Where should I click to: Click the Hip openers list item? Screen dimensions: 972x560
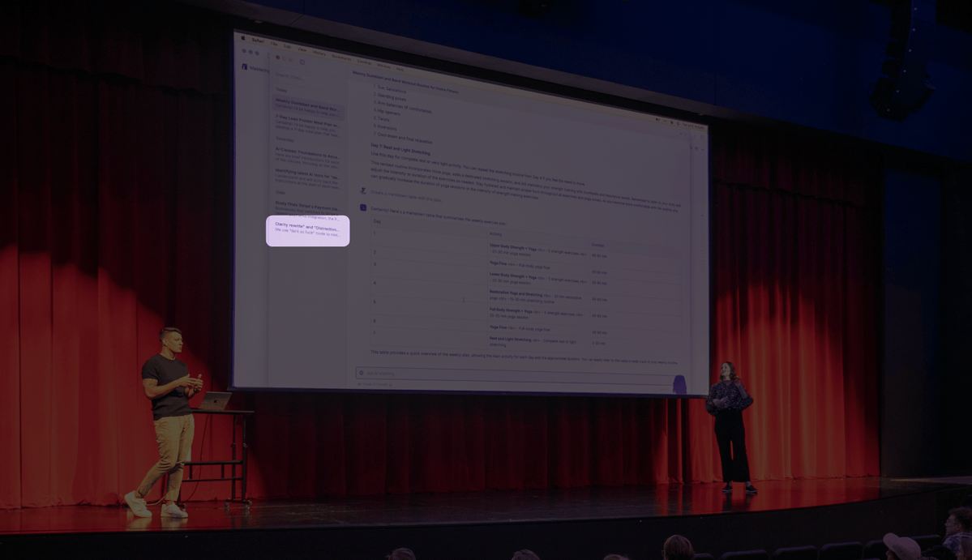tap(388, 112)
